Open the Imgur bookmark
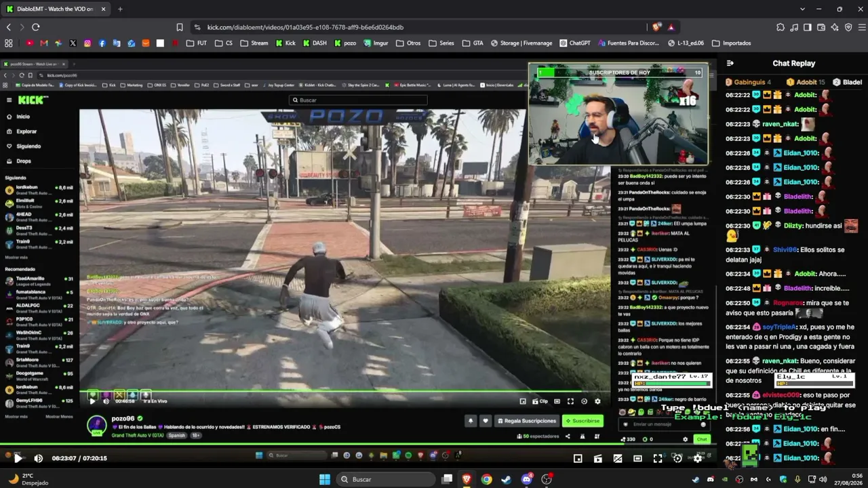This screenshot has width=868, height=488. [x=376, y=43]
